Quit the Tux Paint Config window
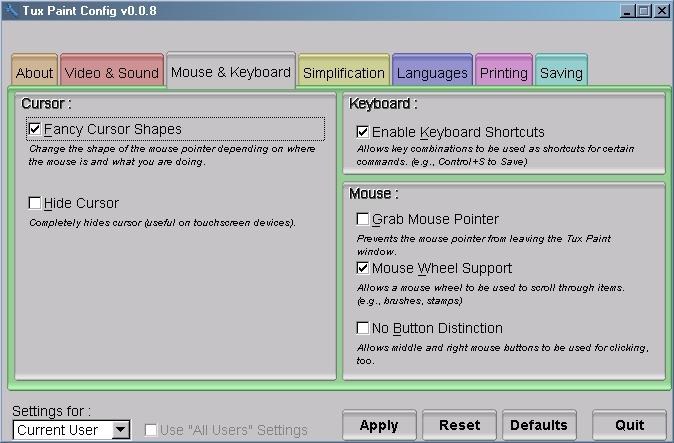674x443 pixels. pyautogui.click(x=629, y=425)
